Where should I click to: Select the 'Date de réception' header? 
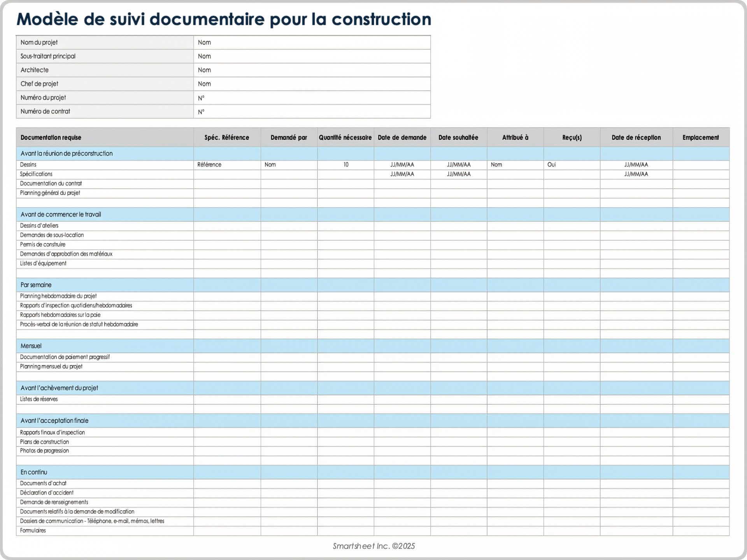(636, 137)
